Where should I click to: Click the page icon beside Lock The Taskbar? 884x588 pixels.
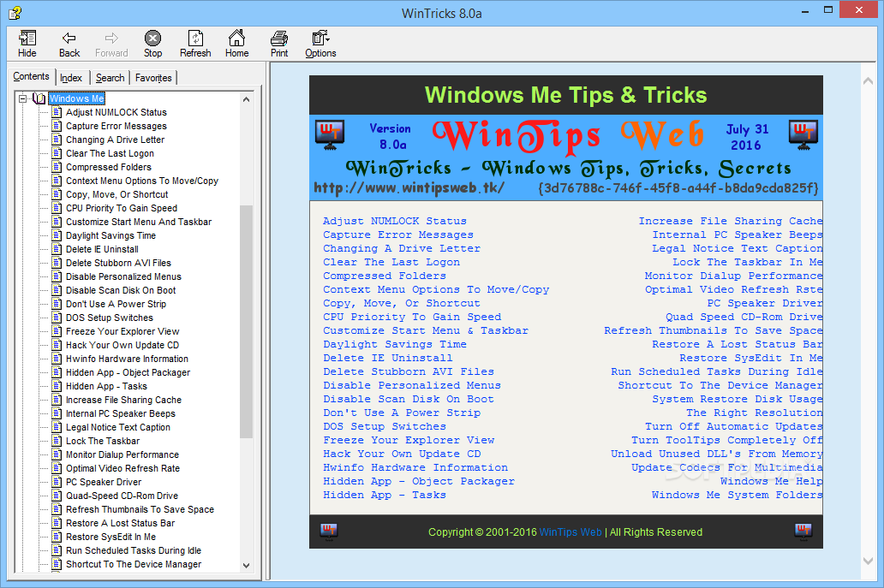57,441
